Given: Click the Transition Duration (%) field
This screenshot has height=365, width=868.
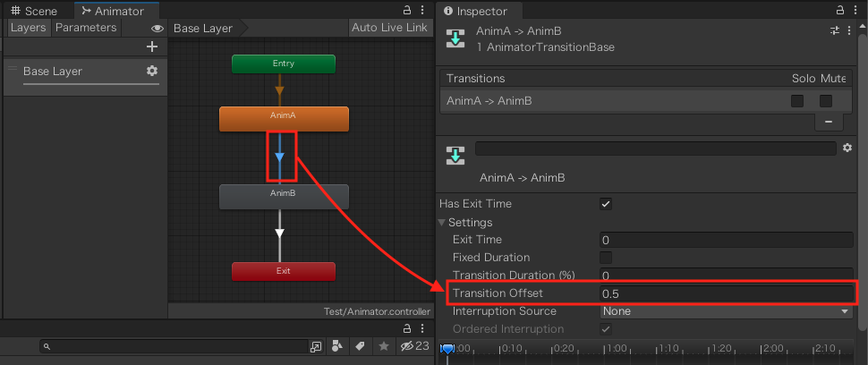Looking at the screenshot, I should pos(727,275).
